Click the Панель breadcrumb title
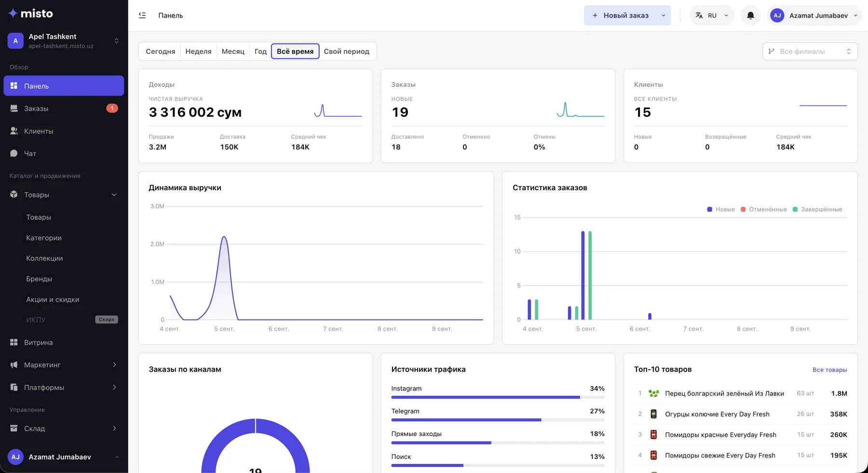Image resolution: width=868 pixels, height=473 pixels. click(171, 15)
